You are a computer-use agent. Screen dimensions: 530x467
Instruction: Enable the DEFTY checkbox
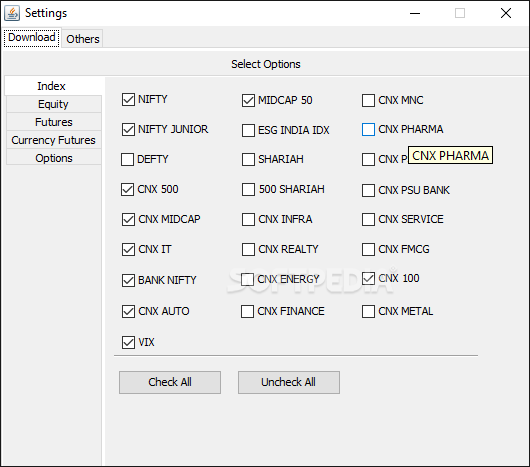click(x=127, y=159)
